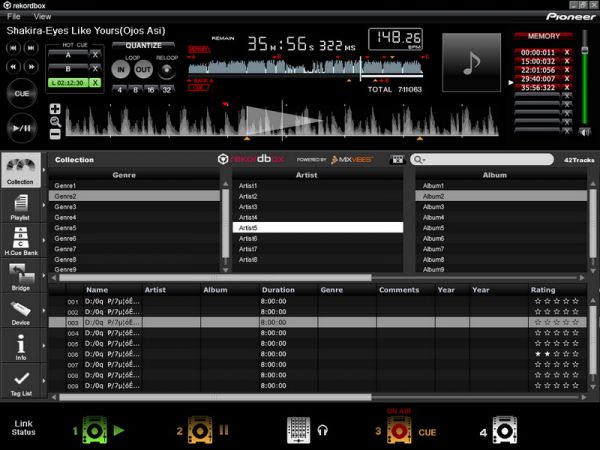Open the File menu
This screenshot has width=600, height=450.
(x=13, y=16)
